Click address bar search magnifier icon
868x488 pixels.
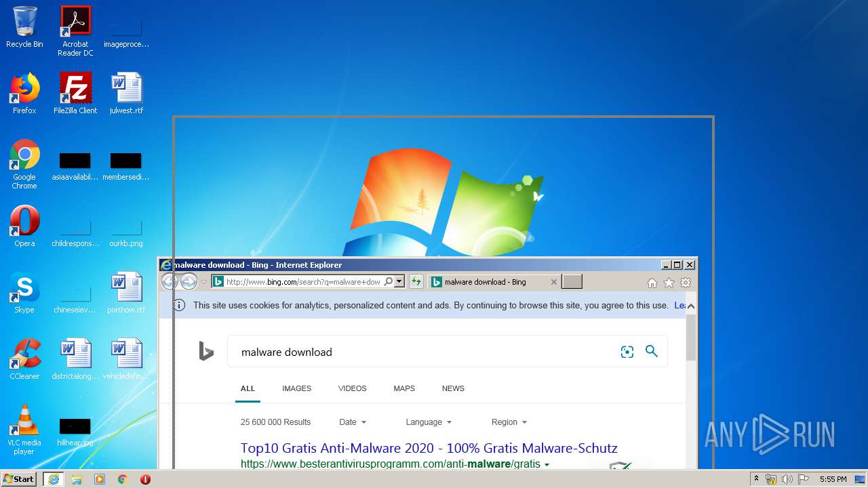click(389, 282)
